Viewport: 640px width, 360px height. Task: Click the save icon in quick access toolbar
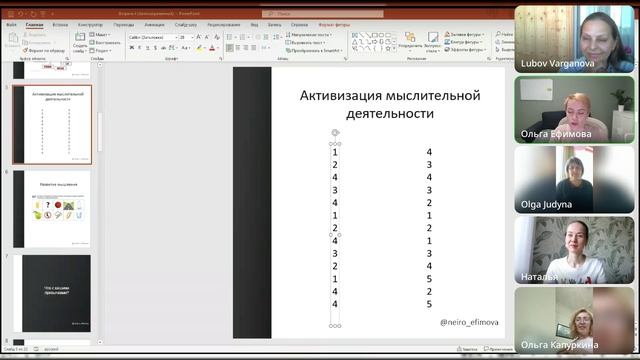[x=11, y=14]
